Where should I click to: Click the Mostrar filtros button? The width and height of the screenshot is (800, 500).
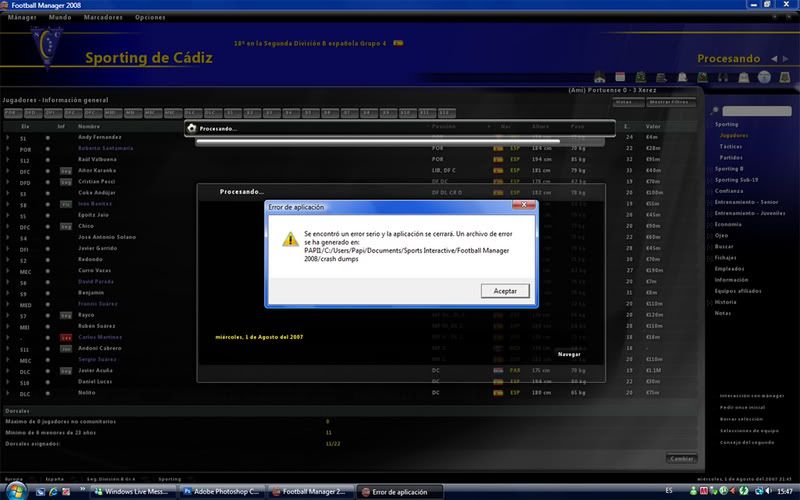tap(671, 102)
